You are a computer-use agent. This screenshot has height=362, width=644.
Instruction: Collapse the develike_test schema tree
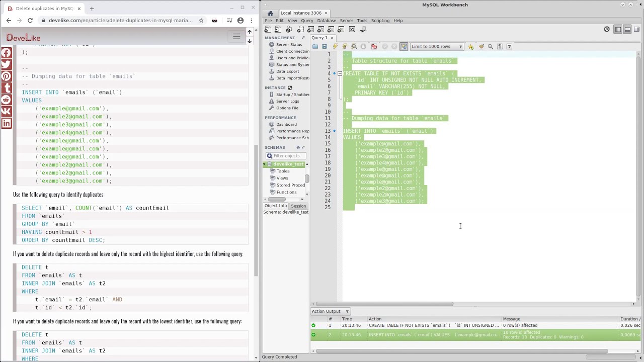[265, 164]
